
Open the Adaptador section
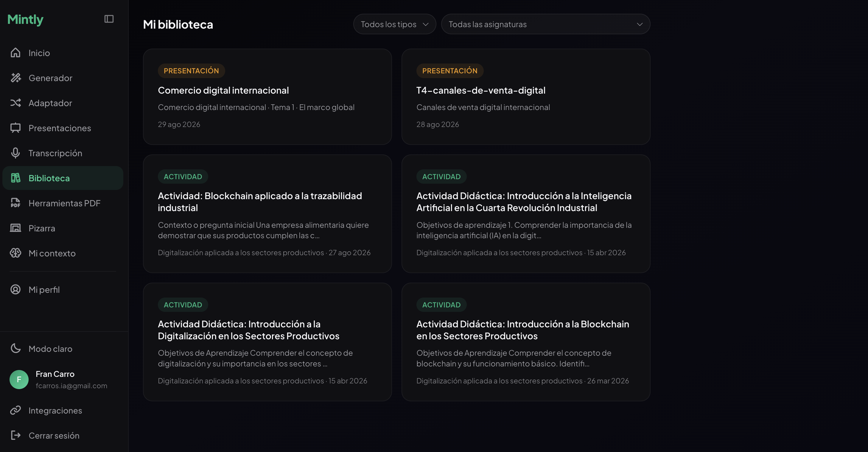click(x=63, y=103)
